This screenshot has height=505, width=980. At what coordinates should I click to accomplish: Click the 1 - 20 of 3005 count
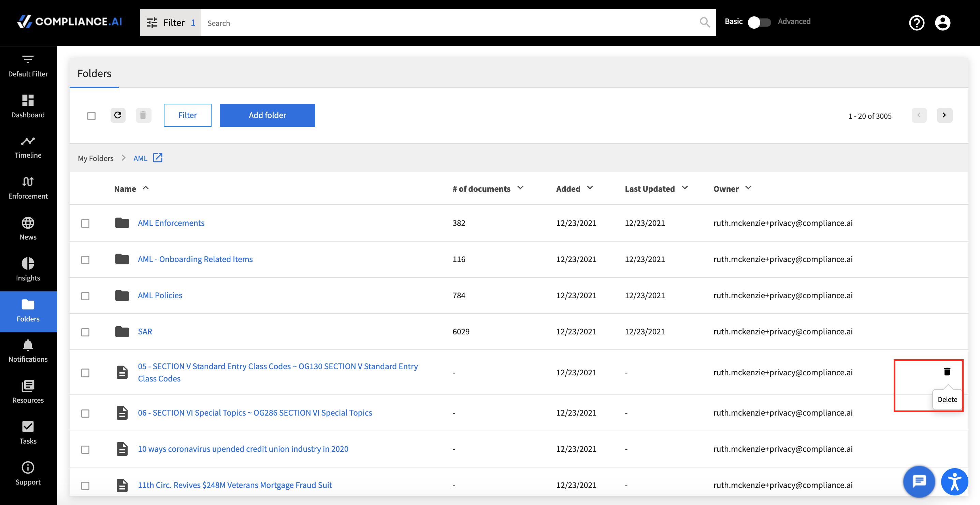[870, 116]
